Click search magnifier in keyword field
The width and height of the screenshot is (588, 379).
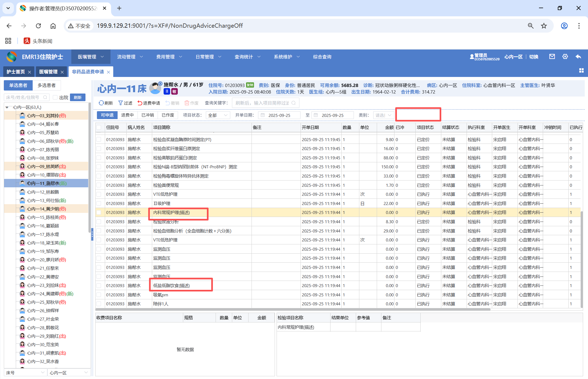click(294, 103)
